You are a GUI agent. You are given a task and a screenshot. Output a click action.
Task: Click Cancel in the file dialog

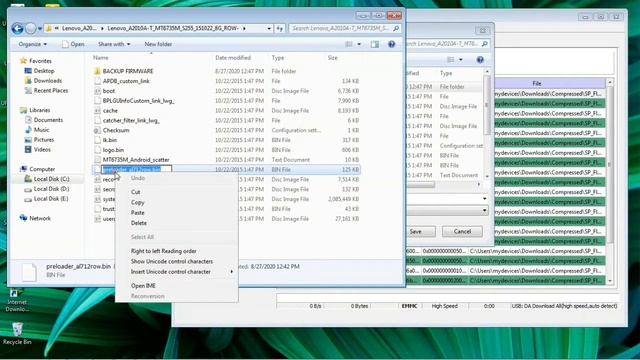462,231
